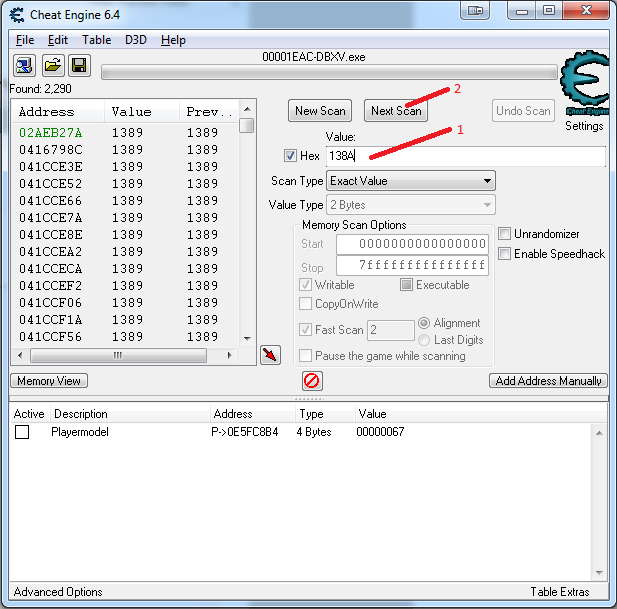The image size is (617, 609).
Task: Open the File menu
Action: click(25, 40)
